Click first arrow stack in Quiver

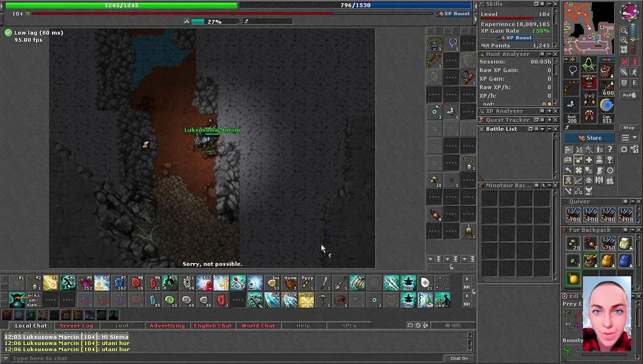573,215
